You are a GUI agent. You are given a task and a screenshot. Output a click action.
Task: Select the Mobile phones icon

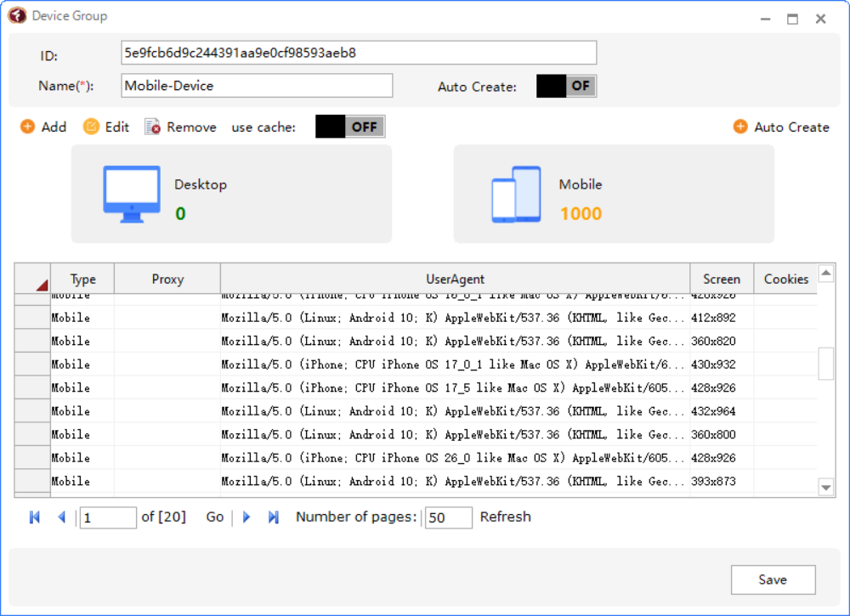pyautogui.click(x=516, y=194)
